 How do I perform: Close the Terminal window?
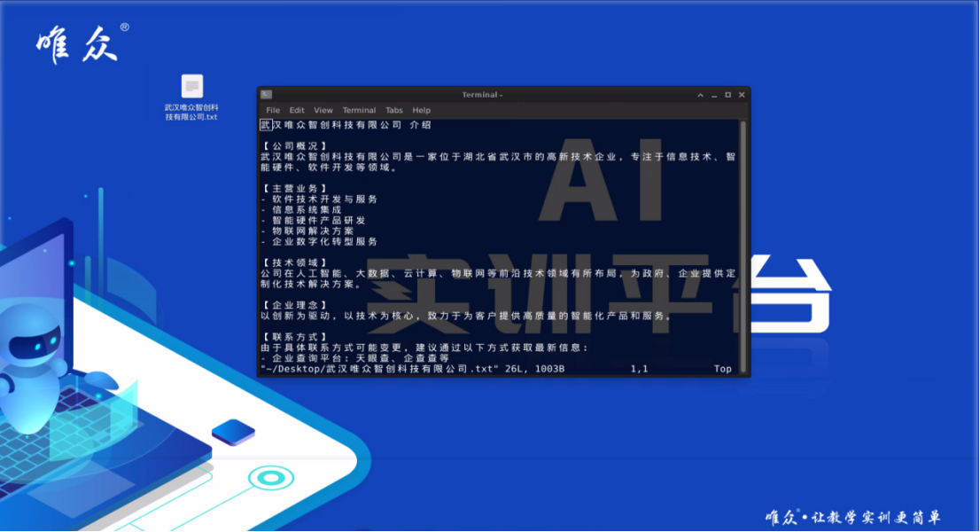[x=742, y=95]
